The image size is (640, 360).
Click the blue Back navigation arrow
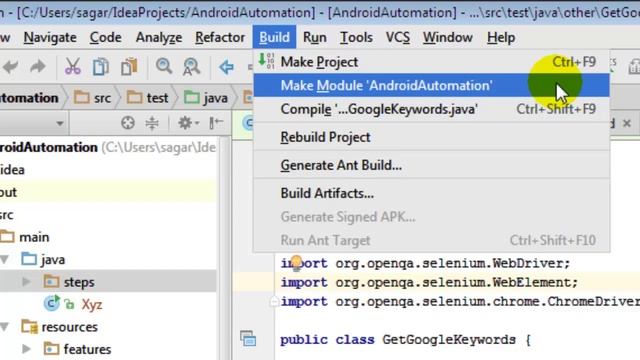tap(226, 67)
